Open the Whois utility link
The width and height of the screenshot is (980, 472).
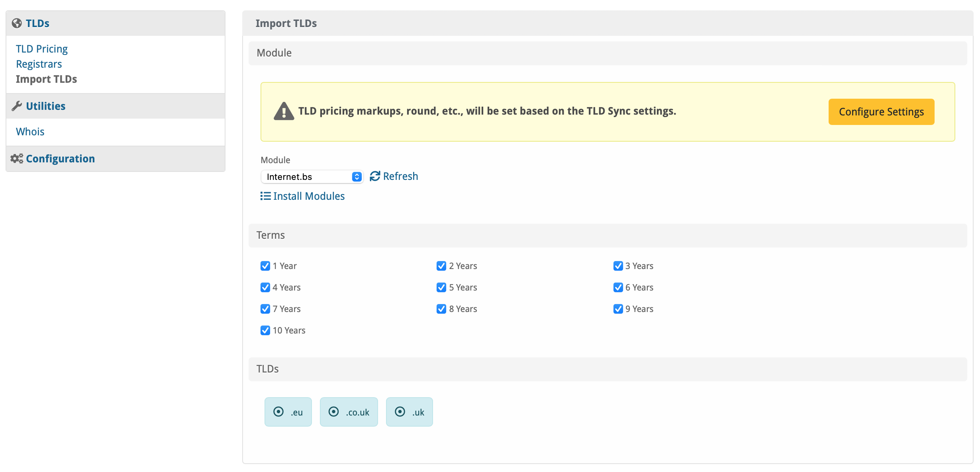pos(30,132)
